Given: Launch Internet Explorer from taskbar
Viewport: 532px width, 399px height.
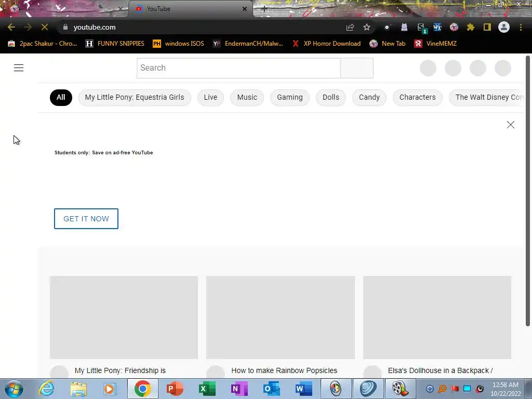Looking at the screenshot, I should coord(46,389).
